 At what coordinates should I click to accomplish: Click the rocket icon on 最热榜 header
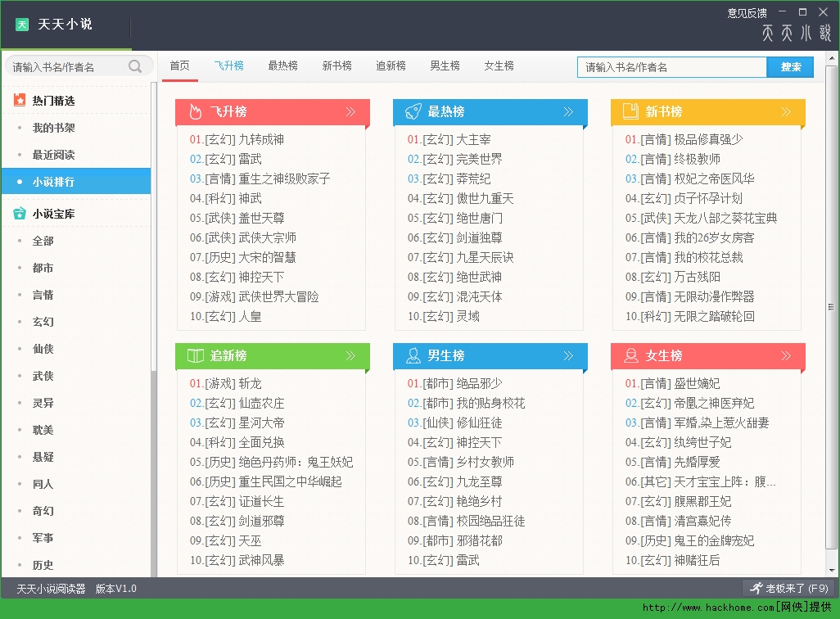[413, 111]
